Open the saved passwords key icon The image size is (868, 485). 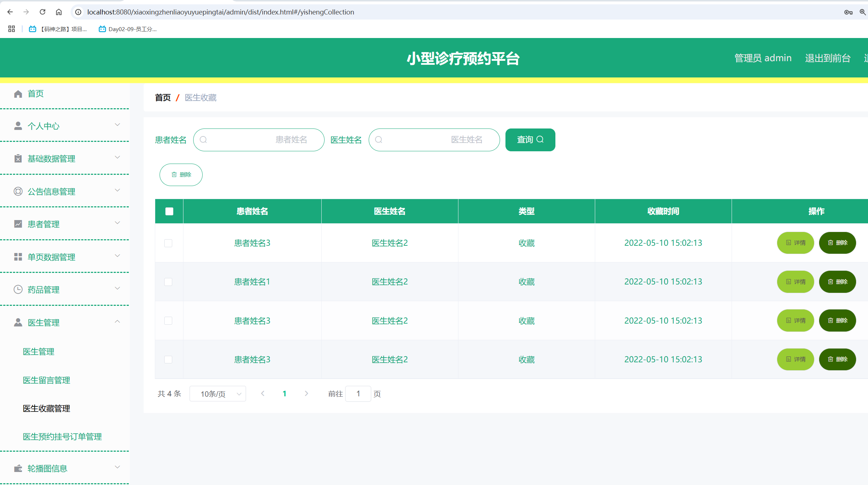[848, 12]
